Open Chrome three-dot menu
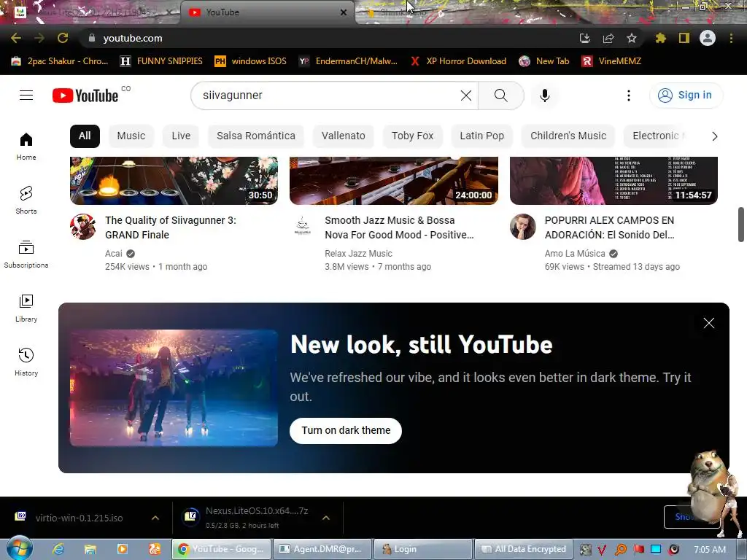 731,38
